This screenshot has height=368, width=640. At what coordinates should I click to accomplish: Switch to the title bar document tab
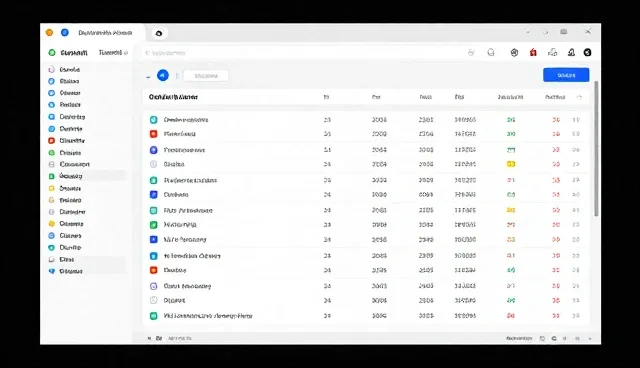coord(105,33)
